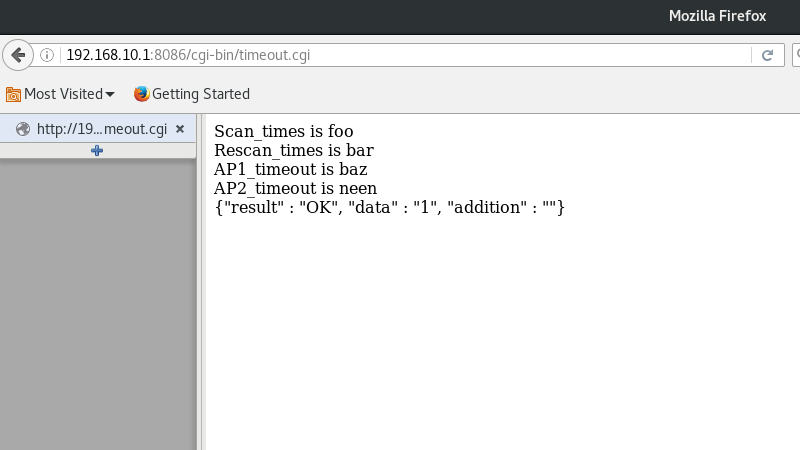
Task: Reload the current page
Action: click(x=767, y=55)
